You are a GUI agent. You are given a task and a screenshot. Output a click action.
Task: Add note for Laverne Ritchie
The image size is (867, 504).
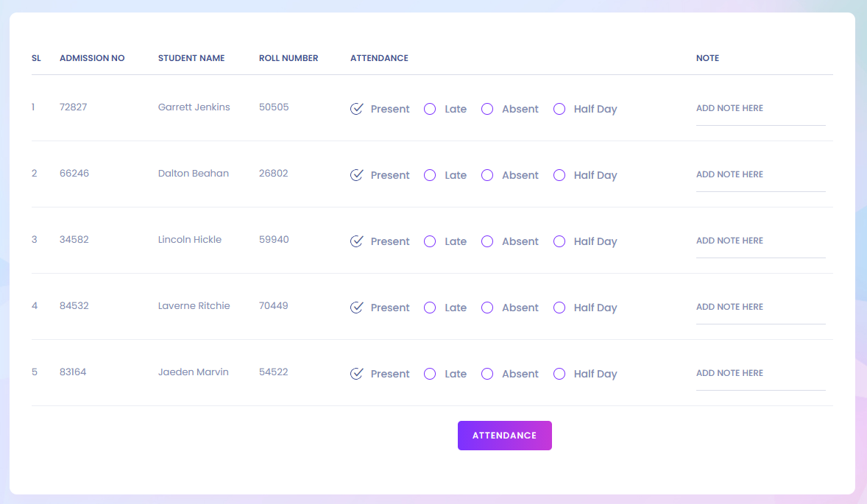pos(760,308)
